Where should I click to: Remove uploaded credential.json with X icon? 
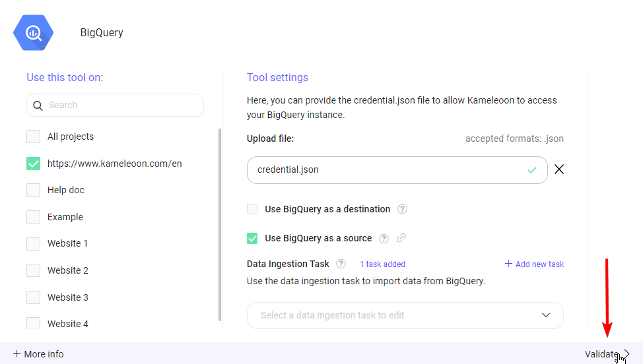pos(559,169)
